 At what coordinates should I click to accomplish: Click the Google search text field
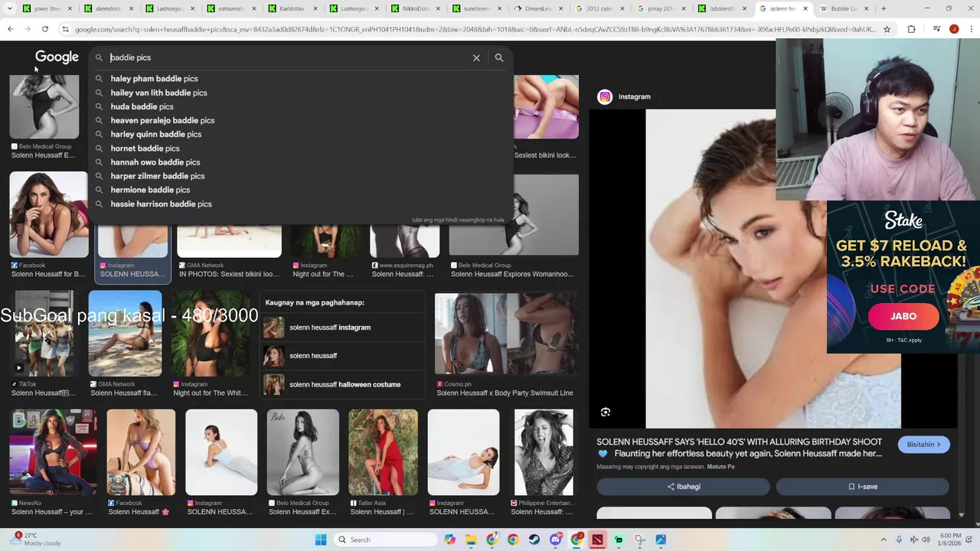pos(287,57)
